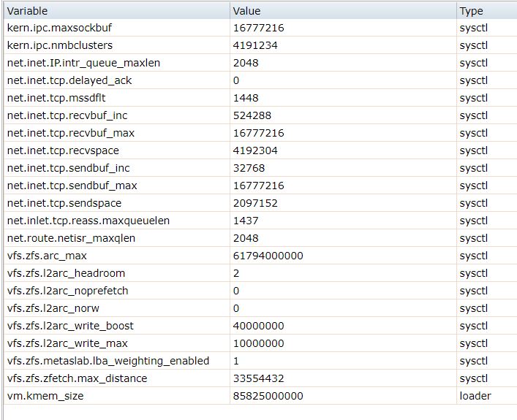Click value 2048 for netisr_maxqlen

tap(246, 238)
